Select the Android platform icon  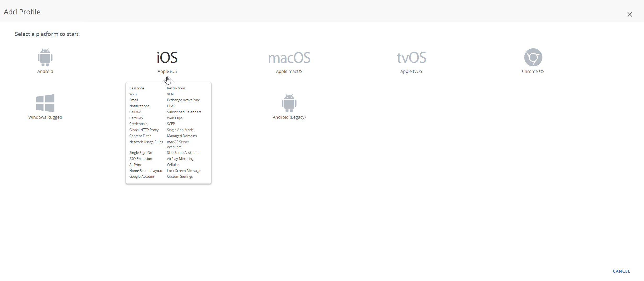[45, 57]
